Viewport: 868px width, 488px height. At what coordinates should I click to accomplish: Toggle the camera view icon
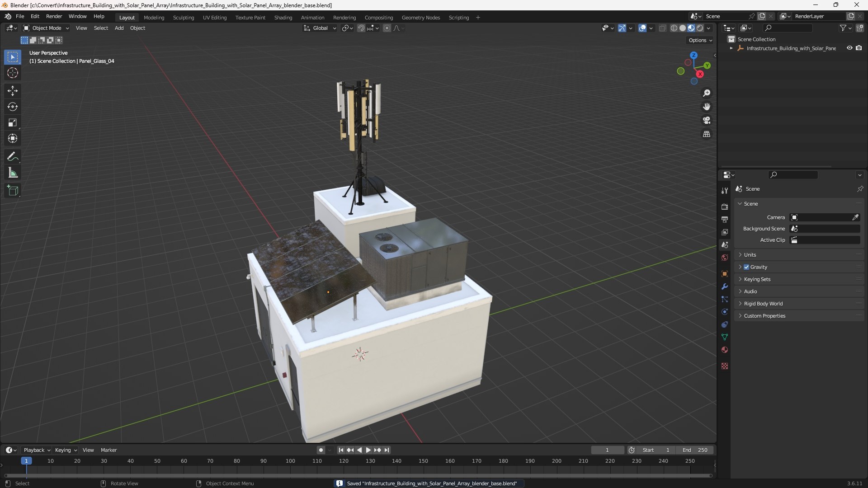(x=707, y=120)
